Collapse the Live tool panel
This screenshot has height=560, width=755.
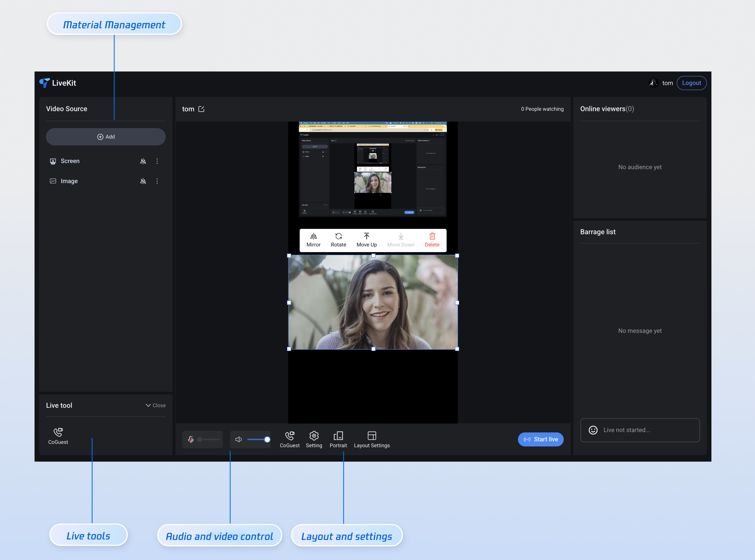coord(156,406)
